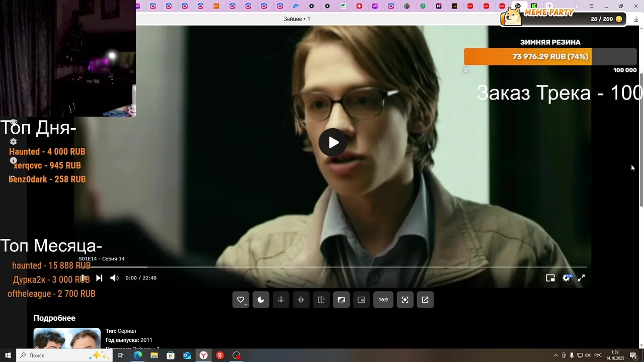Switch to the blue bird browser tab
The width and height of the screenshot is (644, 362).
296,6
